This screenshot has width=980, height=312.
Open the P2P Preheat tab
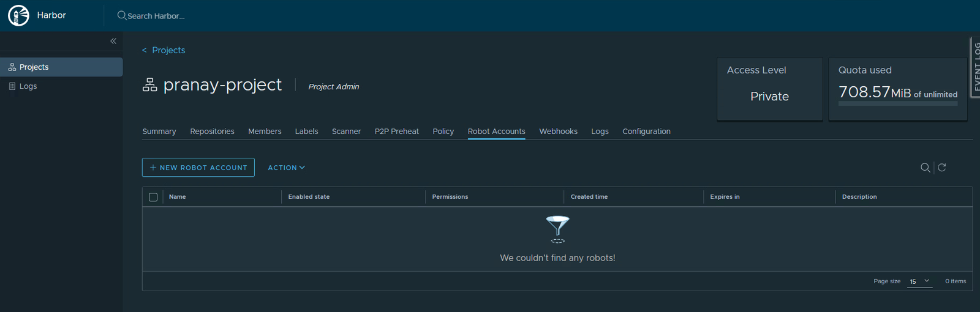397,132
